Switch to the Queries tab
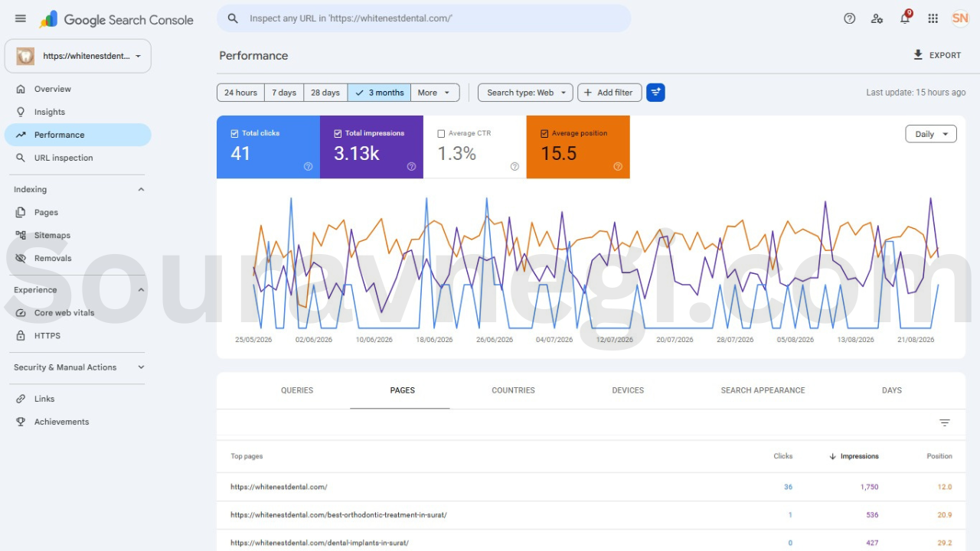 point(297,390)
